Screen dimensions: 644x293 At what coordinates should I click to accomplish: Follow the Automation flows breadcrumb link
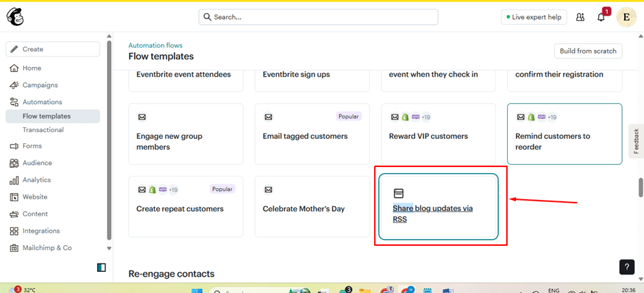(156, 45)
